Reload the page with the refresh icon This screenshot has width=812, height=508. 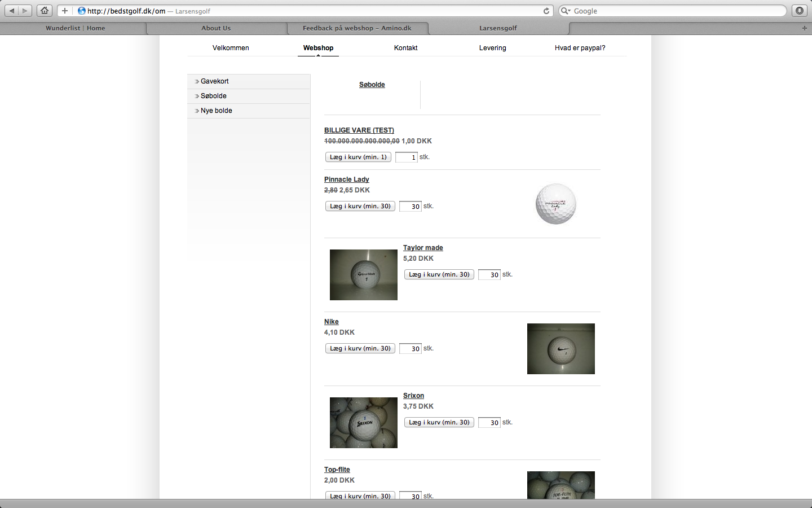pos(546,11)
